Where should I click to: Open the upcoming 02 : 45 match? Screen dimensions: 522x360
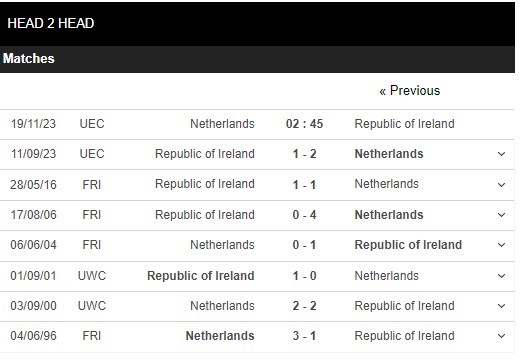coord(304,124)
